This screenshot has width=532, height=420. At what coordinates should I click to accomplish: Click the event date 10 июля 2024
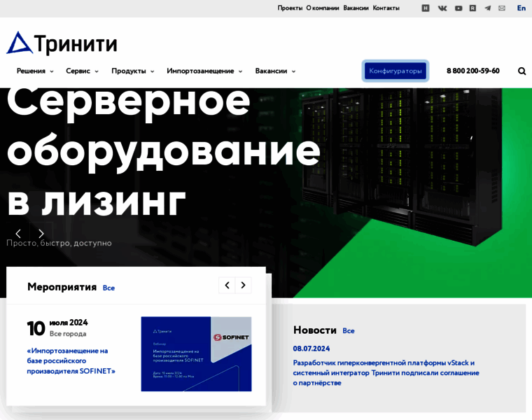(x=57, y=328)
